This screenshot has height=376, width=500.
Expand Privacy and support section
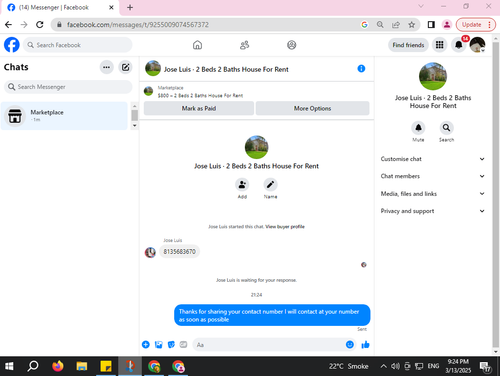coord(433,211)
